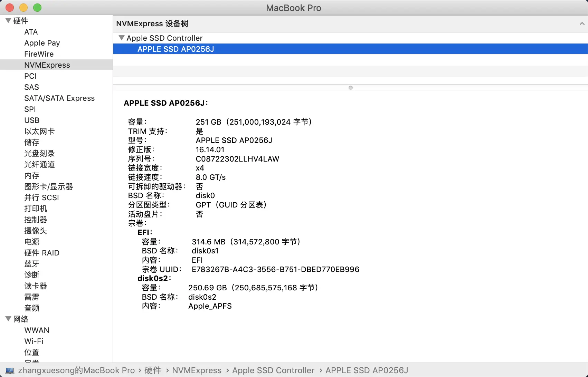Viewport: 588px width, 377px height.
Task: Select 控制器 in the sidebar
Action: pos(36,220)
